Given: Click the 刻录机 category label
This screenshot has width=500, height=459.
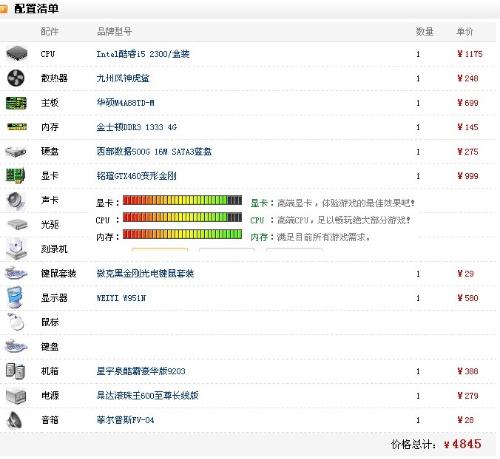Looking at the screenshot, I should (54, 249).
